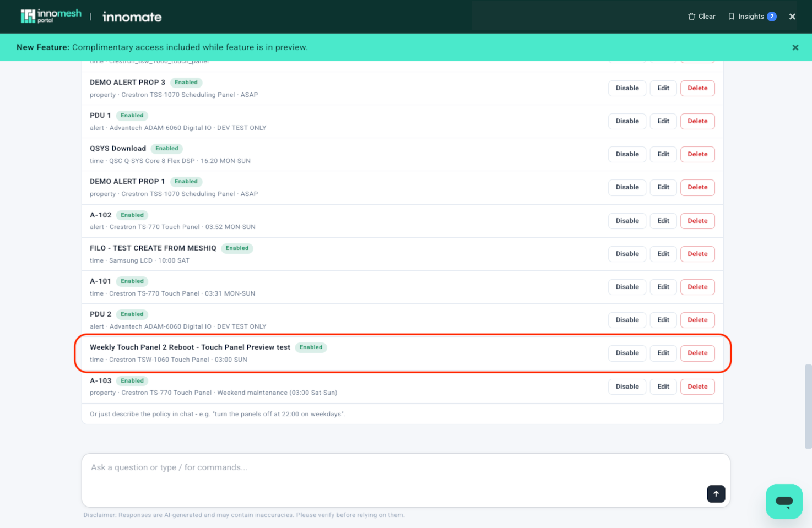Delete the Weekly Touch Panel 2 Reboot policy
The height and width of the screenshot is (528, 812).
pyautogui.click(x=697, y=353)
